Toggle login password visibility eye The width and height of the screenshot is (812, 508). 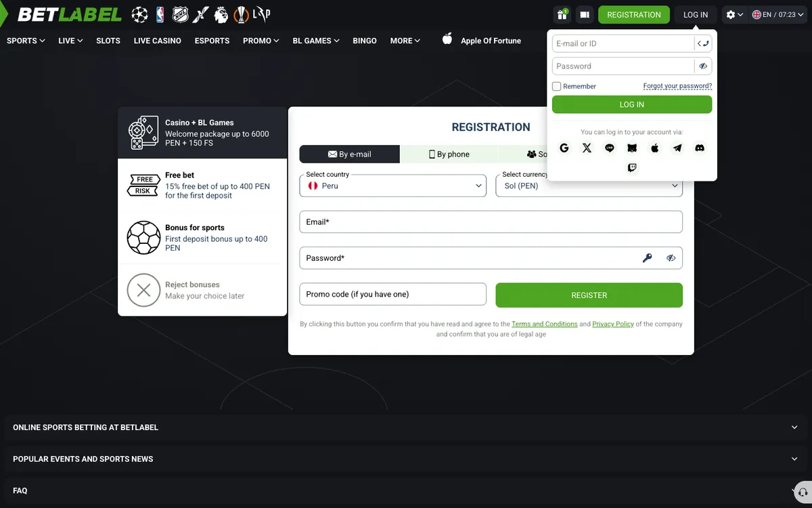(703, 66)
